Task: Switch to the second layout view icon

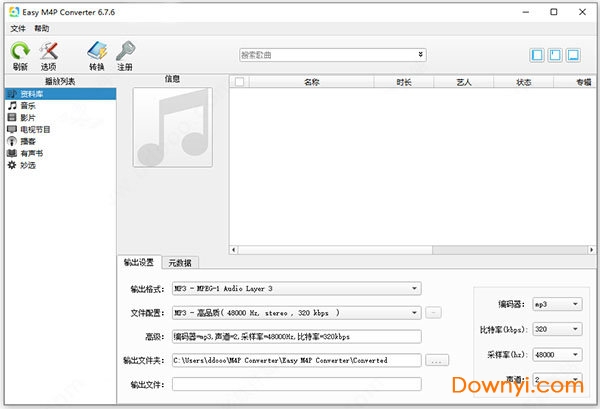Action: pos(555,55)
